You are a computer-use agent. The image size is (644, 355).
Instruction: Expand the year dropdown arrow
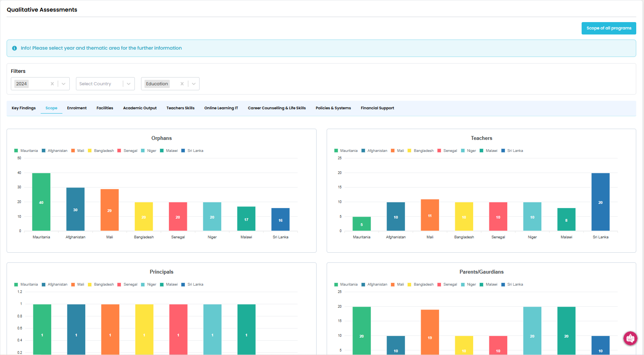pyautogui.click(x=64, y=84)
